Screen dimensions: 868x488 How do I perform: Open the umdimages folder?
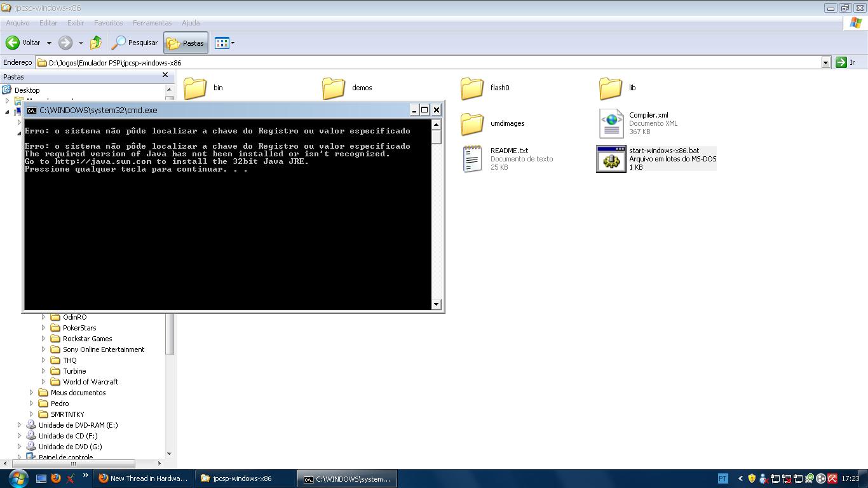[x=472, y=123]
